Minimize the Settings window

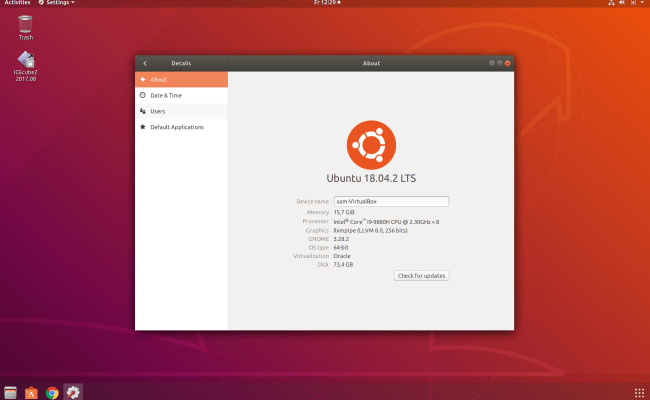click(x=492, y=63)
